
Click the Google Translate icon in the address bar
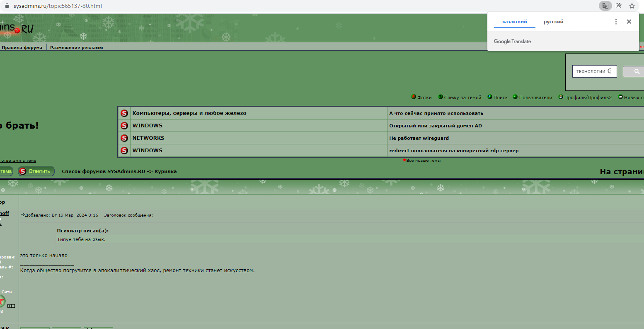(x=605, y=6)
